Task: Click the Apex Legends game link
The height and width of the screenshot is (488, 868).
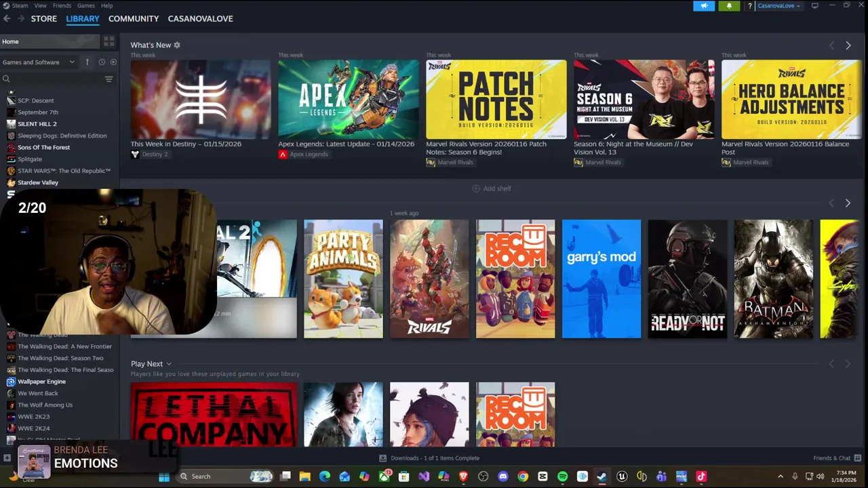Action: pyautogui.click(x=309, y=155)
